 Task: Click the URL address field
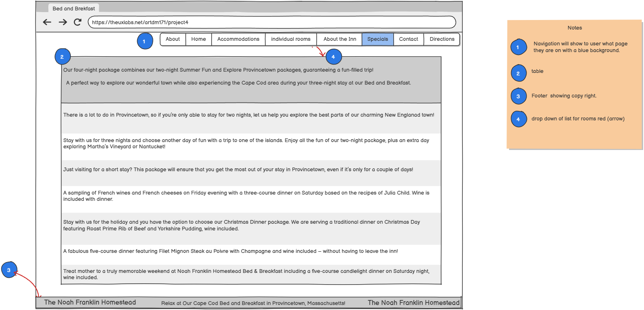point(272,22)
